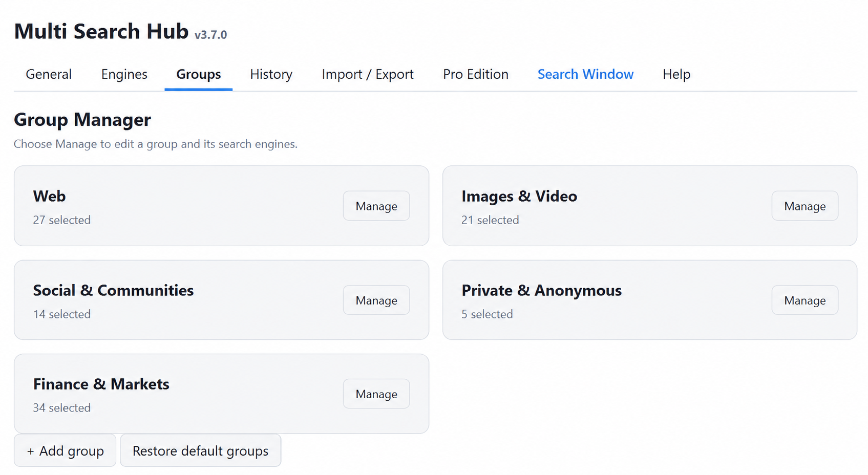Manage the Images & Video group
This screenshot has width=868, height=475.
click(805, 206)
